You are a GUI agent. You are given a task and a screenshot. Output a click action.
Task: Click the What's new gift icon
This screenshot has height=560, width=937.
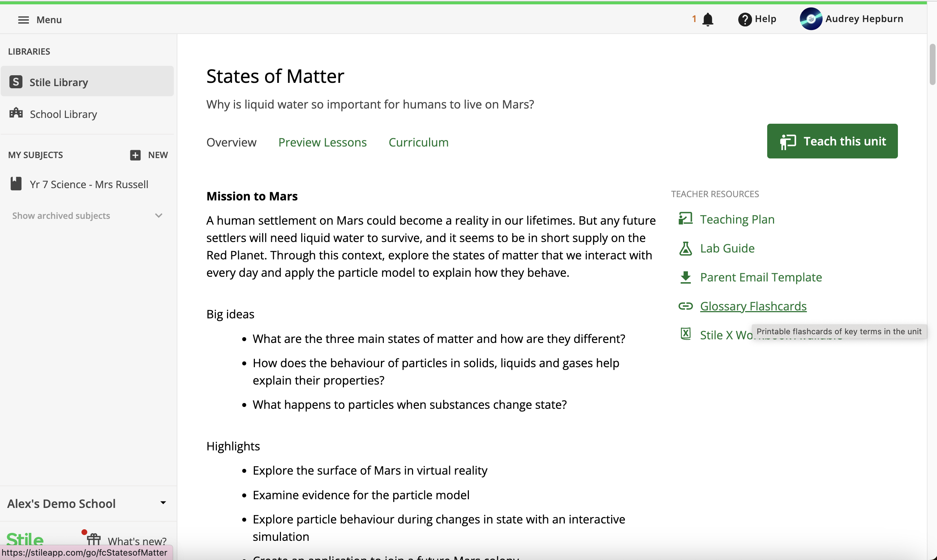94,539
